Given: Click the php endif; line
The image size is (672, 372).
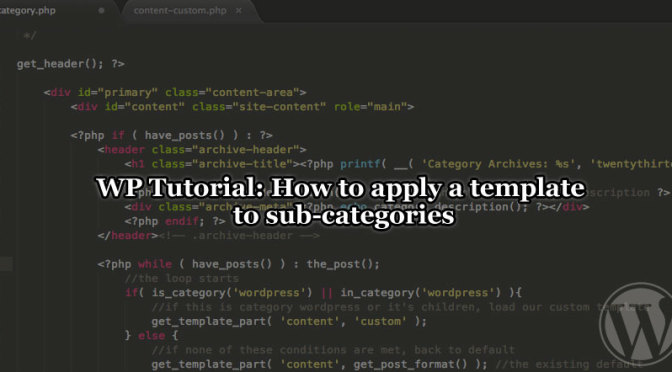Looking at the screenshot, I should click(175, 221).
